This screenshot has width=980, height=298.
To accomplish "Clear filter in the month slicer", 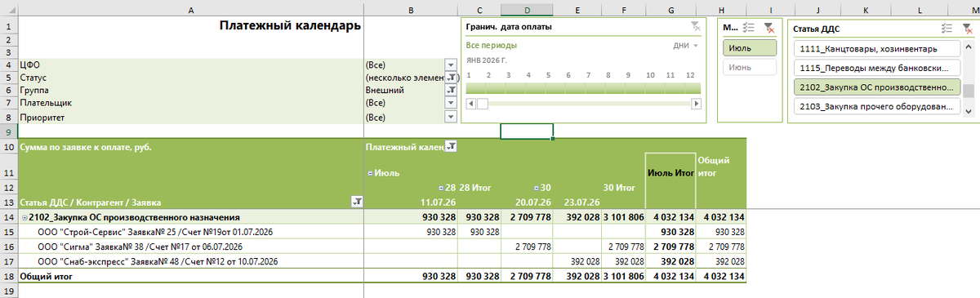I will (x=768, y=27).
